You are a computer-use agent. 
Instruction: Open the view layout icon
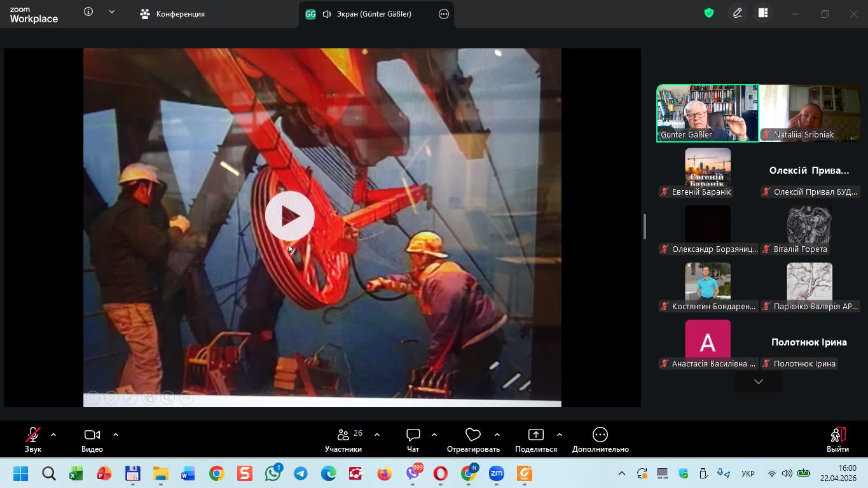[x=763, y=13]
